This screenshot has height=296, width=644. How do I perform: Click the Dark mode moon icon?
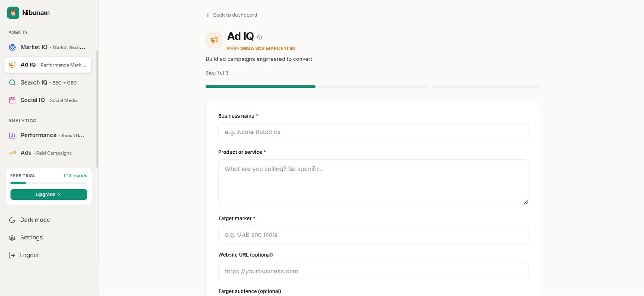click(12, 220)
